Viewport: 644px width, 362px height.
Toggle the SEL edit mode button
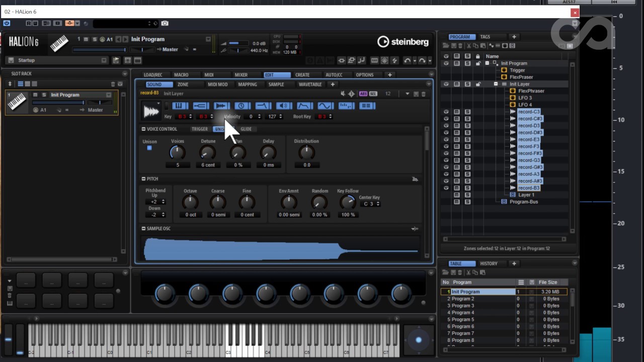pos(373,94)
